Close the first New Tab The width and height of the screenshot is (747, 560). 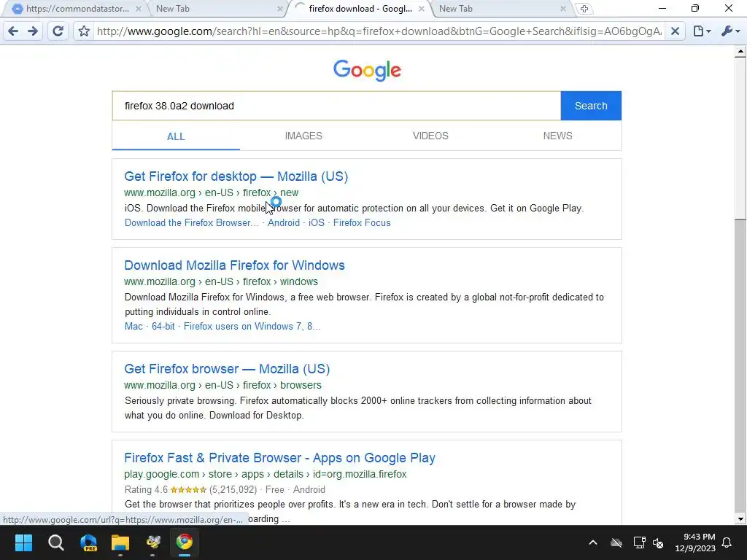pos(279,9)
